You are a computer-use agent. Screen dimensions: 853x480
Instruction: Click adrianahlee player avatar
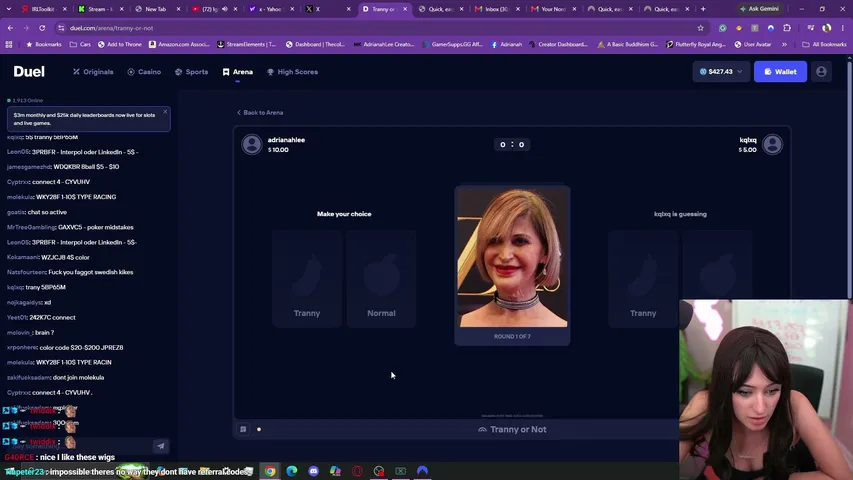pos(252,144)
